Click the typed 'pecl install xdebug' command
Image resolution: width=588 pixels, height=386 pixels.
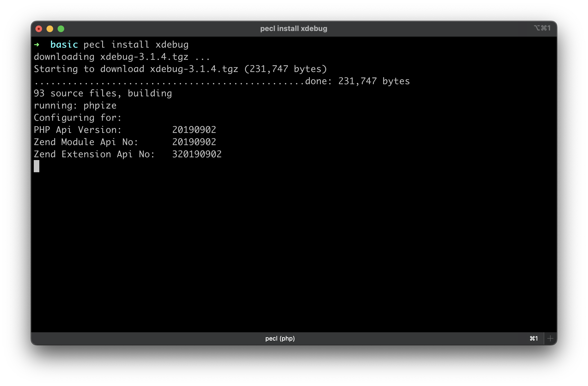(136, 45)
